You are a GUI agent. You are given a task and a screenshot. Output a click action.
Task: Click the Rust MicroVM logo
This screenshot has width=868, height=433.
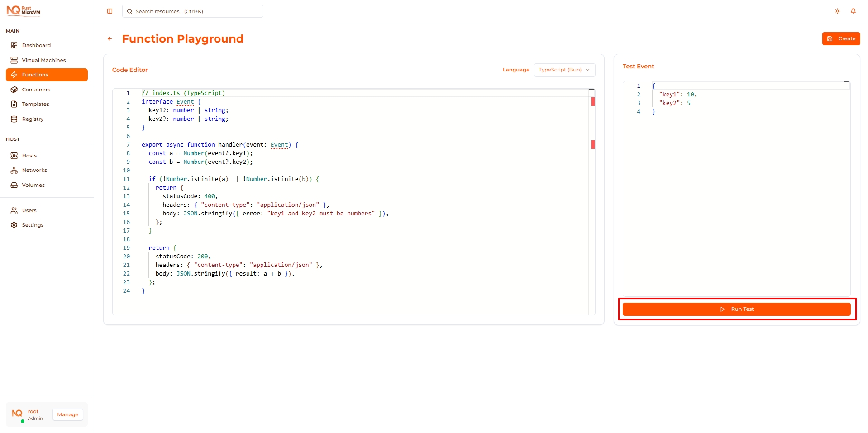[24, 10]
